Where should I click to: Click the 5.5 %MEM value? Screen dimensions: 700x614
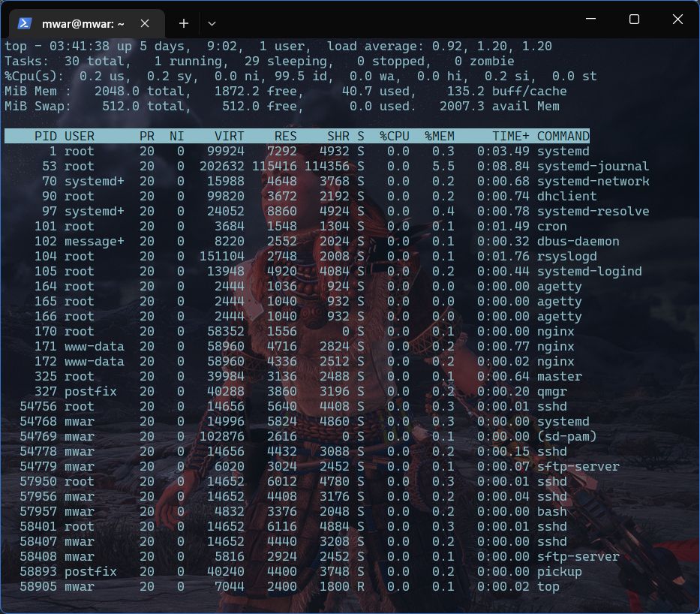coord(443,166)
